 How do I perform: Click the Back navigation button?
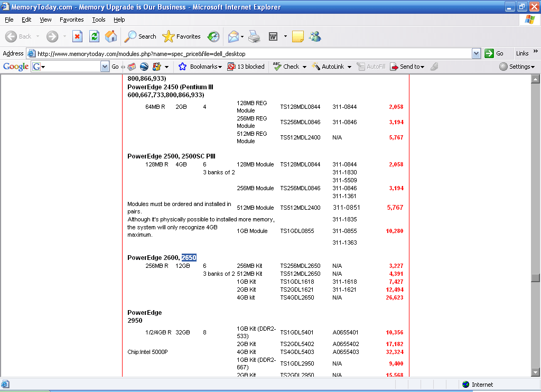tap(18, 36)
